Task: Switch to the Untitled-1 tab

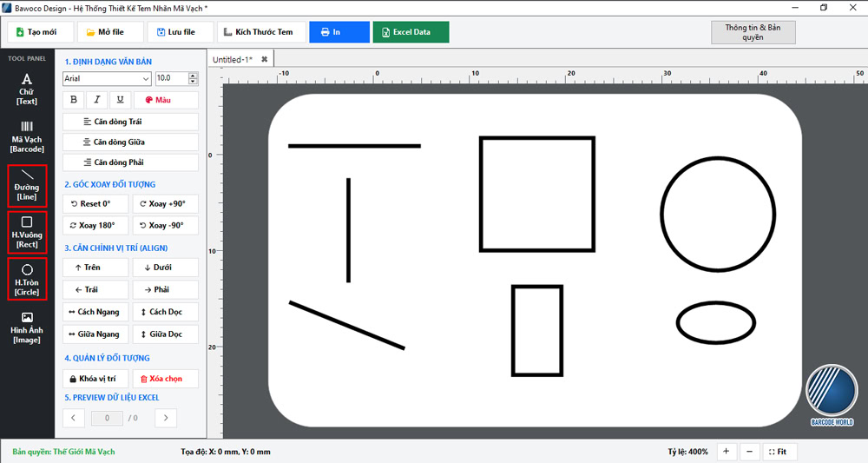Action: (x=233, y=59)
